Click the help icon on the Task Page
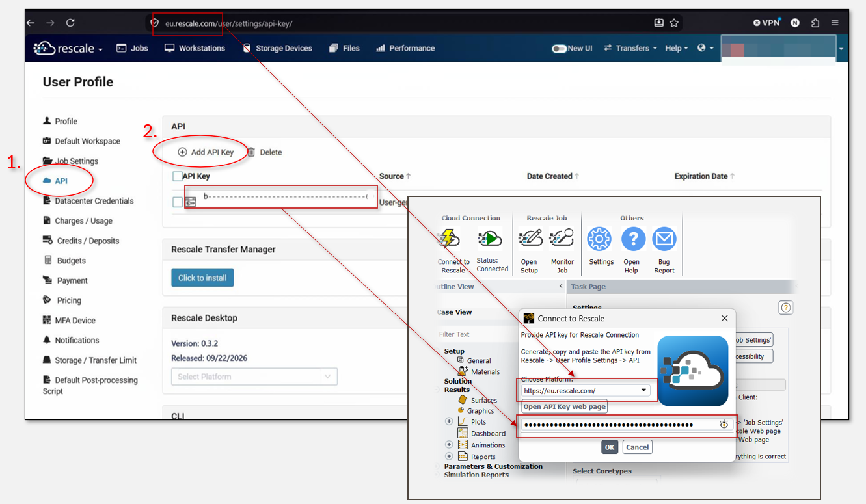Screen dimensions: 866x504 click(786, 308)
